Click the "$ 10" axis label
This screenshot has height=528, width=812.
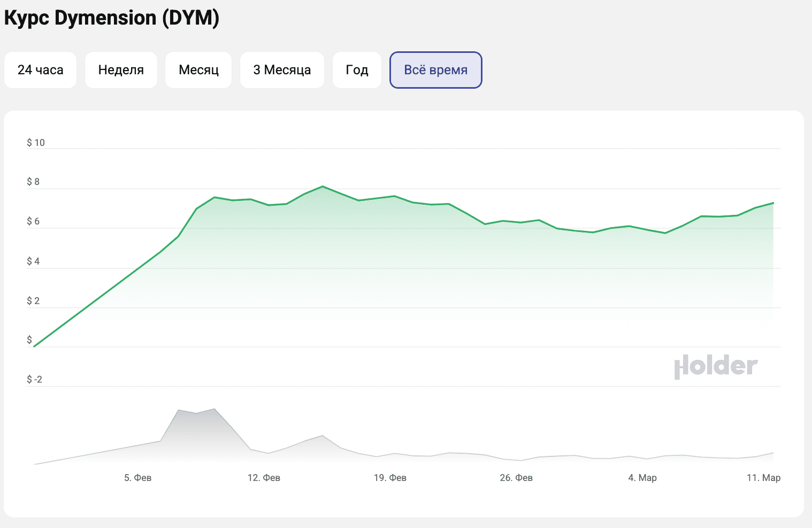36,143
